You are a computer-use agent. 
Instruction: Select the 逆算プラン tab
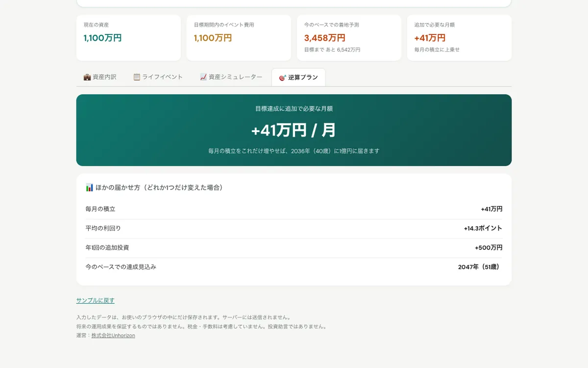(x=298, y=78)
